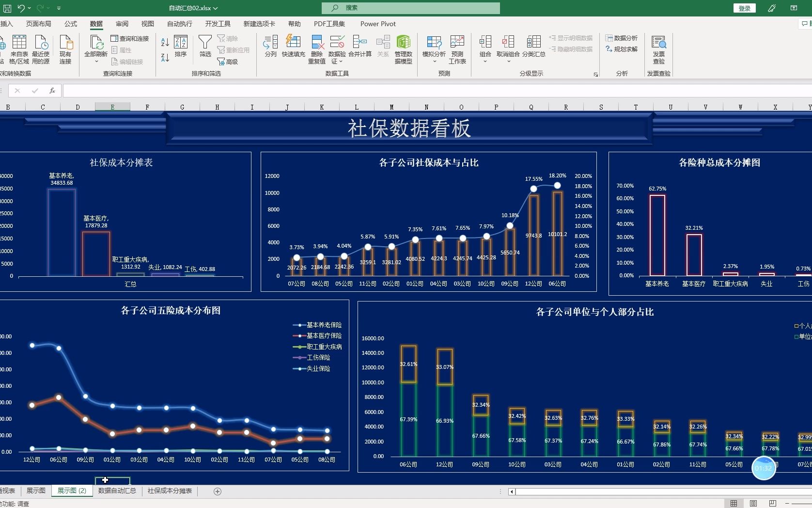Open the ribbon display options icon
812x508 pixels.
794,8
